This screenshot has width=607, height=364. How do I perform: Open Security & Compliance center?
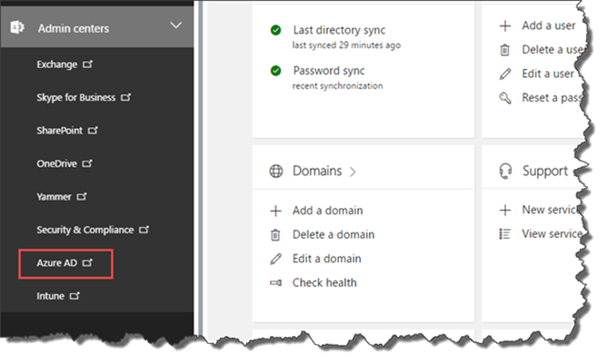(85, 230)
